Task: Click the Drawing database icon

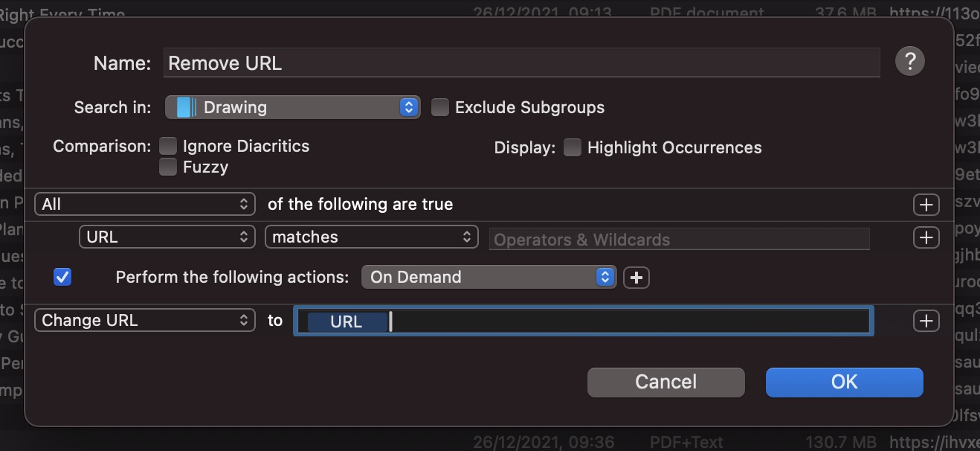Action: click(184, 107)
